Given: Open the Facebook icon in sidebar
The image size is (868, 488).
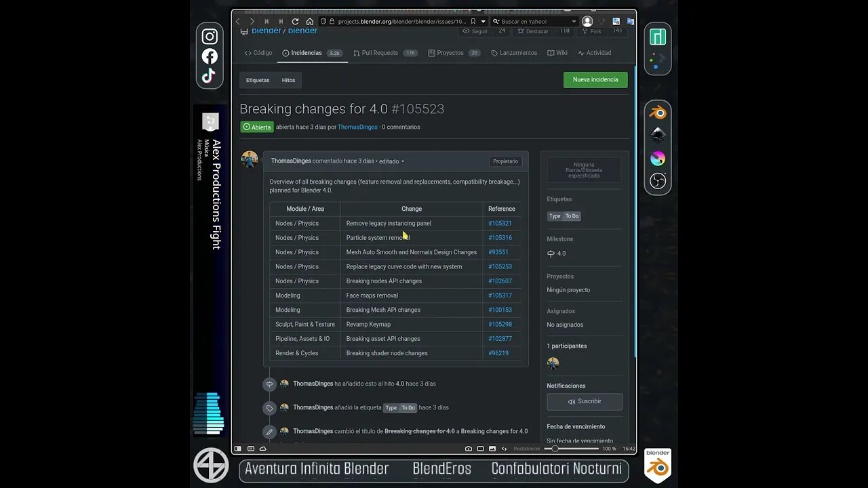Looking at the screenshot, I should coord(210,56).
